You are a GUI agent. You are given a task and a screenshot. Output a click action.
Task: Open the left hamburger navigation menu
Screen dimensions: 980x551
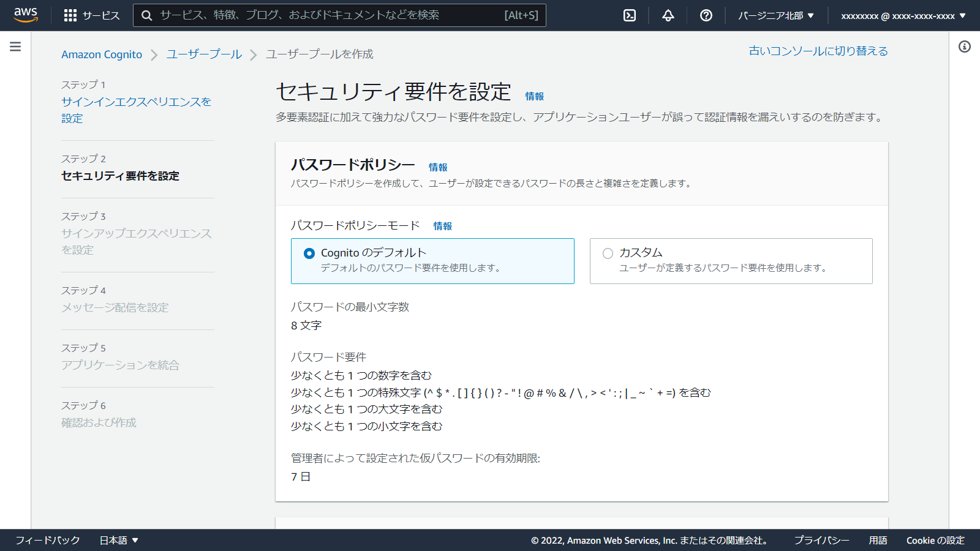15,45
